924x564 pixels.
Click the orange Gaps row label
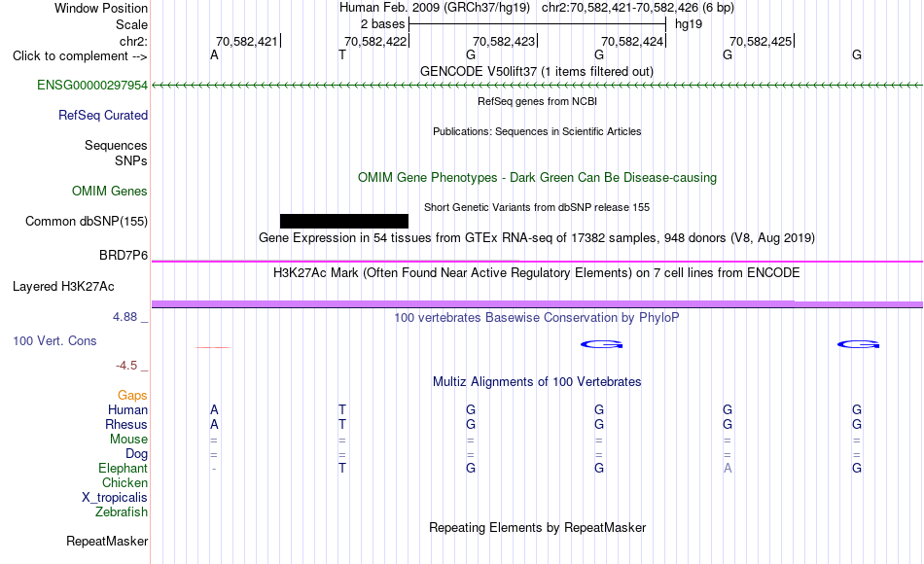132,396
